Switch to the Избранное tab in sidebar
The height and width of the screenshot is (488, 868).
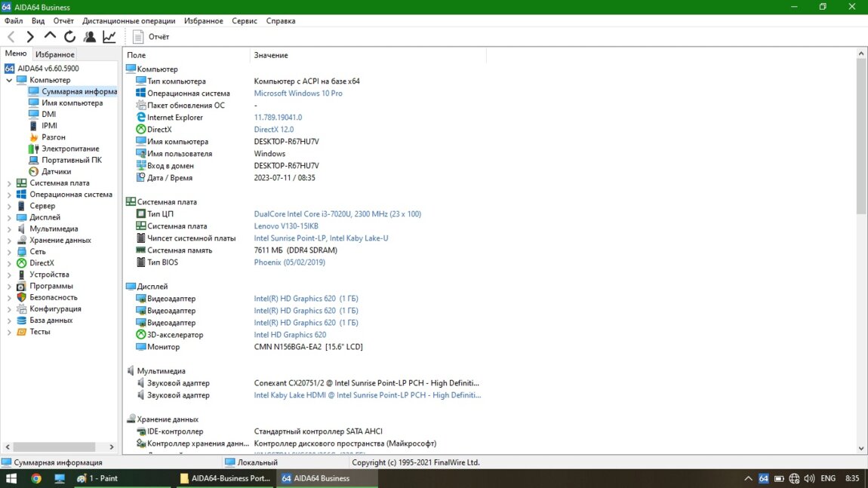tap(54, 54)
